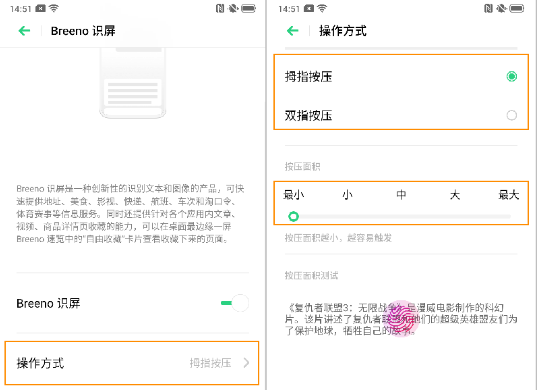Tap the 操作方式 page title

[343, 31]
